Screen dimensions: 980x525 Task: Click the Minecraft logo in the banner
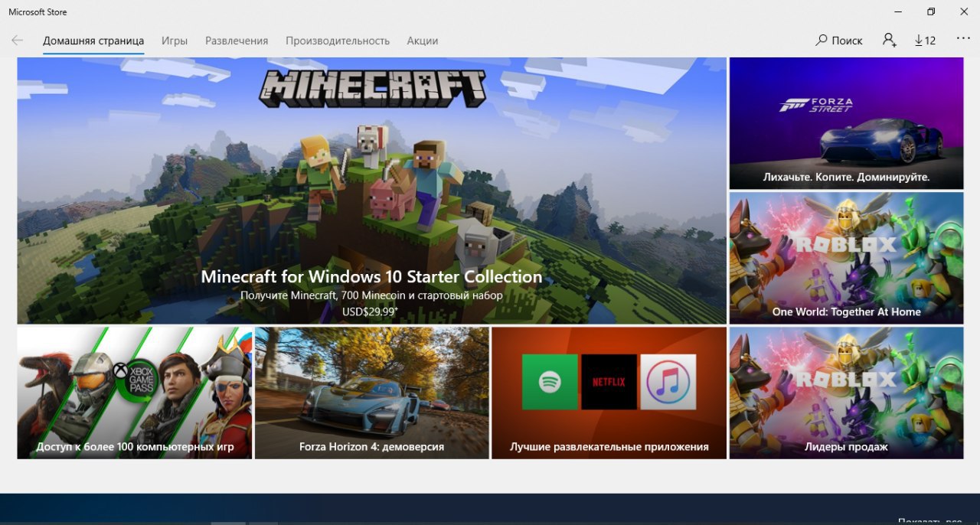click(x=372, y=87)
